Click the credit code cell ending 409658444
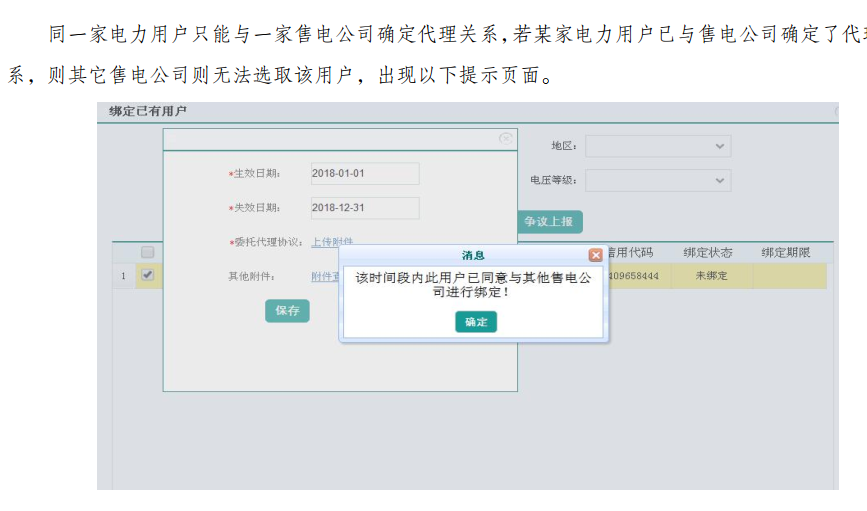The height and width of the screenshot is (511, 867). pos(632,276)
